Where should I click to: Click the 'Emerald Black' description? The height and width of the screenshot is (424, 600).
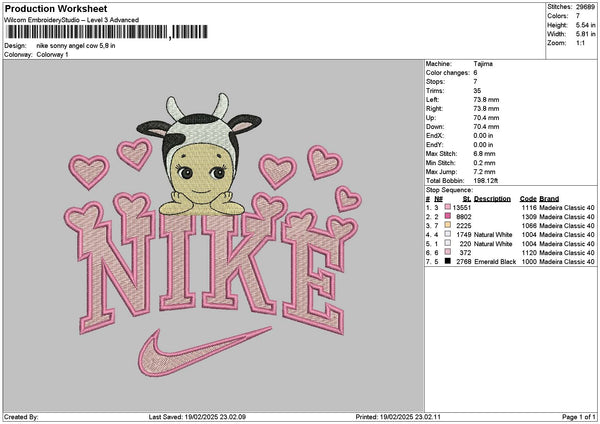495,261
